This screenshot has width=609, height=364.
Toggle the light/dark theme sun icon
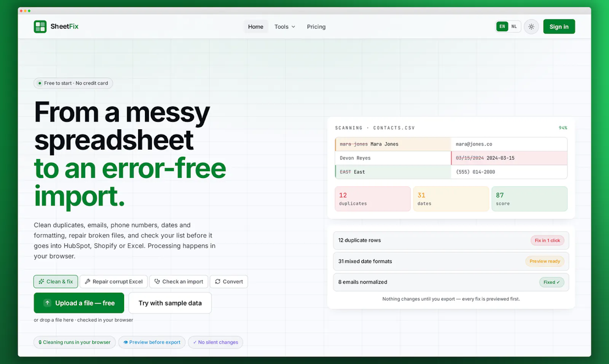[531, 27]
